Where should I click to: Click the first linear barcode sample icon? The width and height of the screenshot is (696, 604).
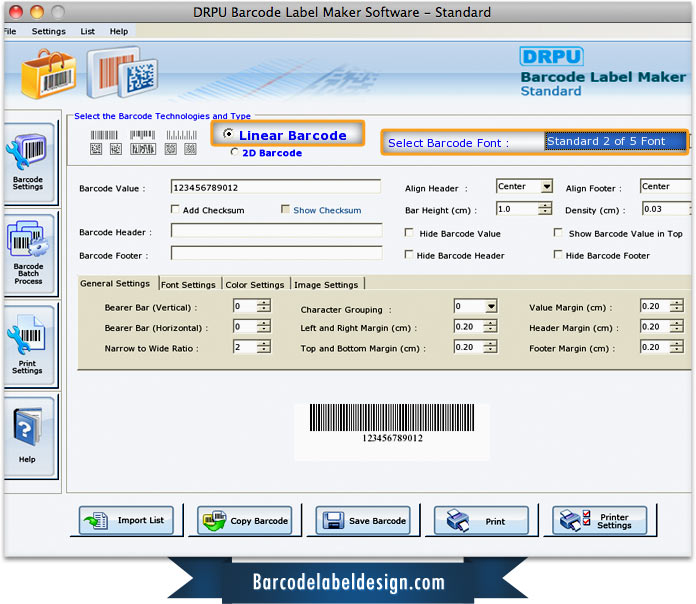[x=104, y=135]
